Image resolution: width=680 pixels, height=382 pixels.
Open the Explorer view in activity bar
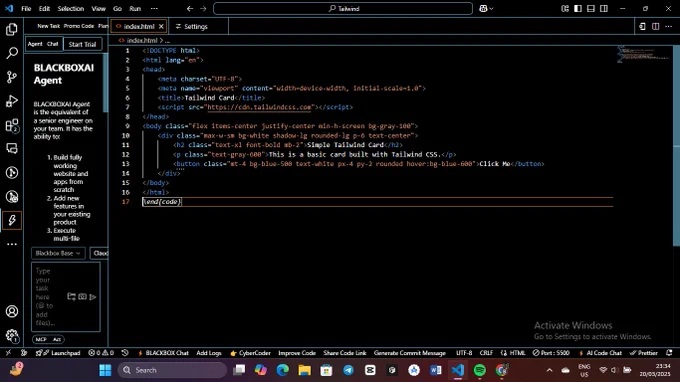[x=12, y=29]
